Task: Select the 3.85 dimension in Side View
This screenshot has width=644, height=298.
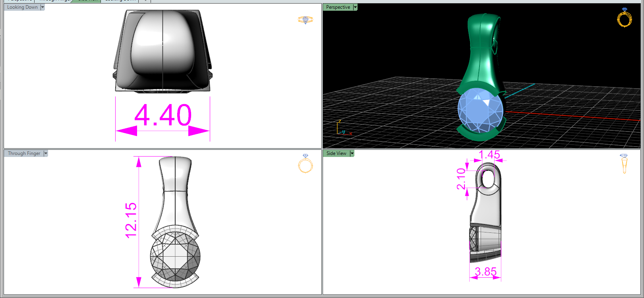Action: (485, 271)
